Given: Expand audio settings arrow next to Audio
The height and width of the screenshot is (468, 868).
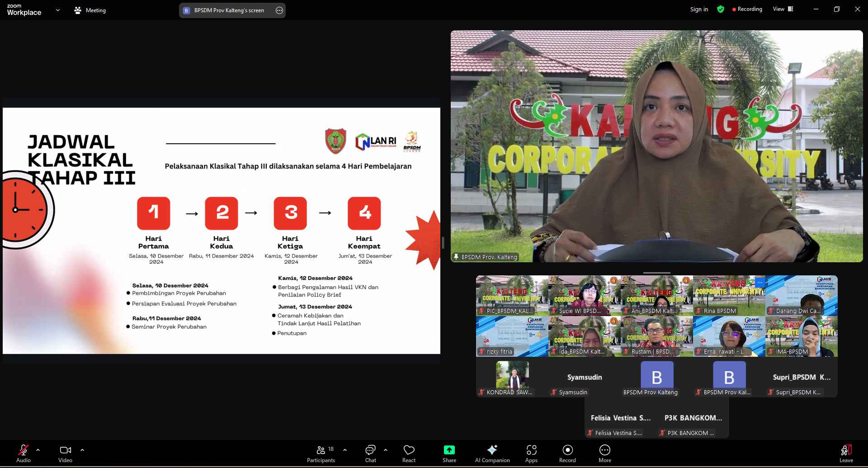Looking at the screenshot, I should point(38,450).
